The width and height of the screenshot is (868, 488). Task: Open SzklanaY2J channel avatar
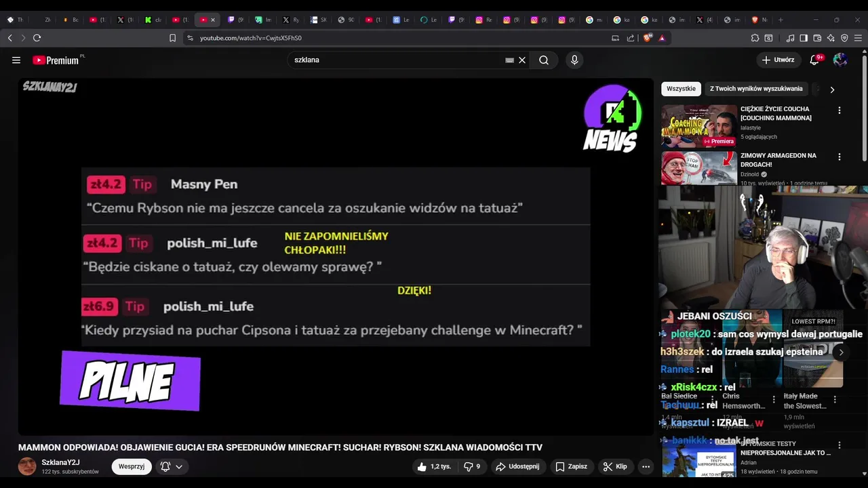pyautogui.click(x=27, y=466)
